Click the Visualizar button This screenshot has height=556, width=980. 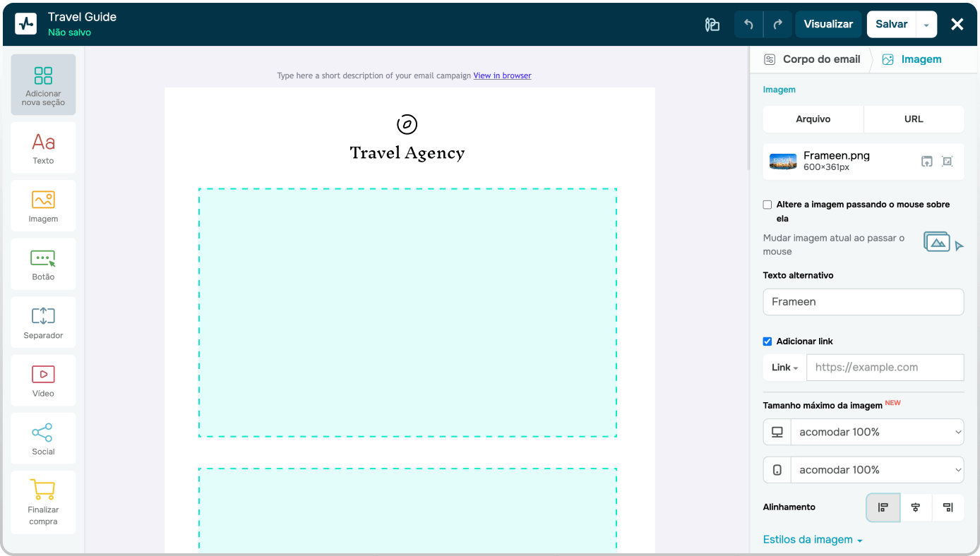(828, 24)
